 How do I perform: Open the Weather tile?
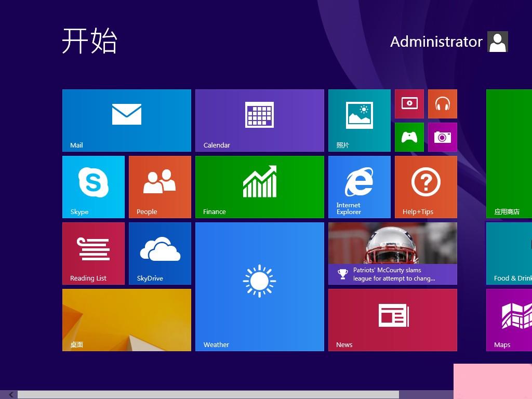(x=260, y=287)
